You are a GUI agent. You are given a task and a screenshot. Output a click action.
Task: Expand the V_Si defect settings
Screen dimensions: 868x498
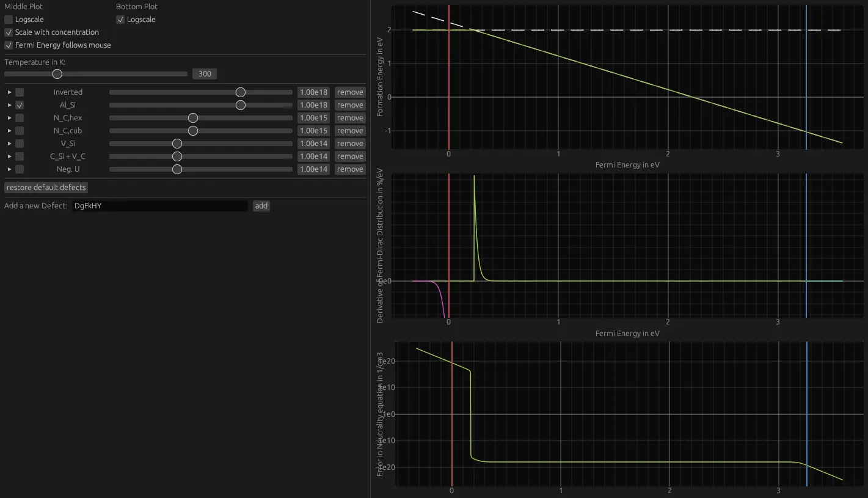click(9, 143)
